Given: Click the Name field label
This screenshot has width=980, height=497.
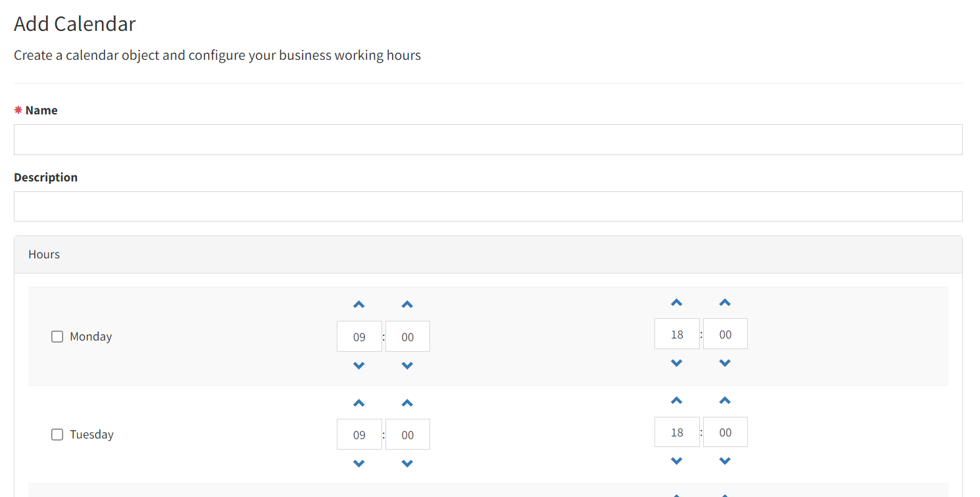Looking at the screenshot, I should point(41,110).
